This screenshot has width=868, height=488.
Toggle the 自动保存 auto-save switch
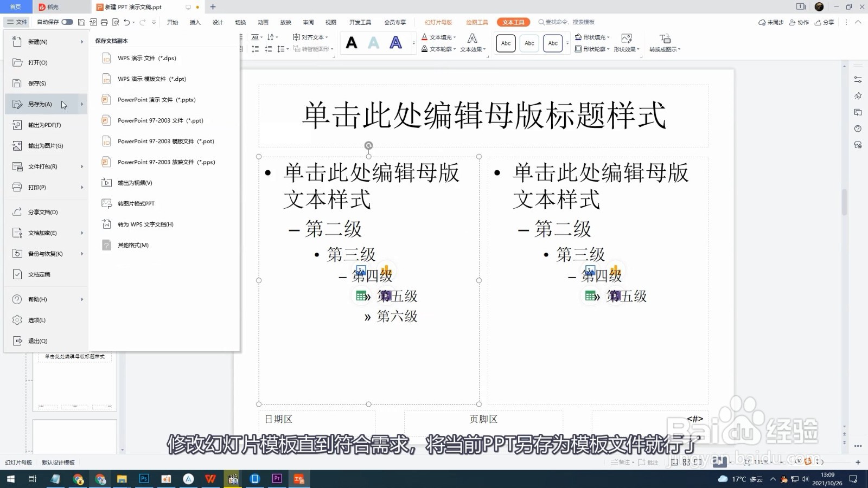(x=67, y=22)
